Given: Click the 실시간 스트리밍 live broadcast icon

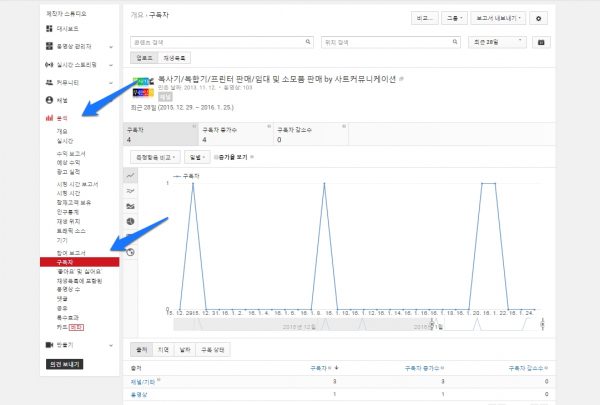Looking at the screenshot, I should (x=49, y=65).
